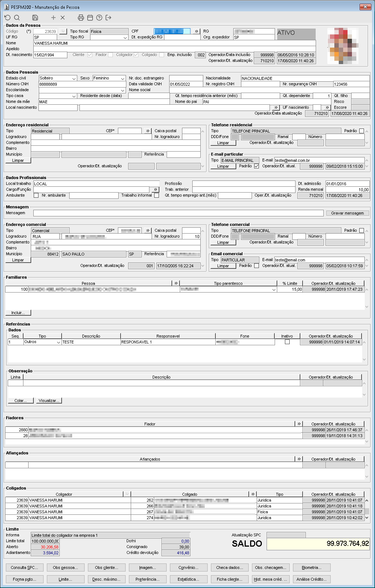Open the Tipo dropdown showing Outros in Referências
The width and height of the screenshot is (375, 588).
pyautogui.click(x=58, y=342)
